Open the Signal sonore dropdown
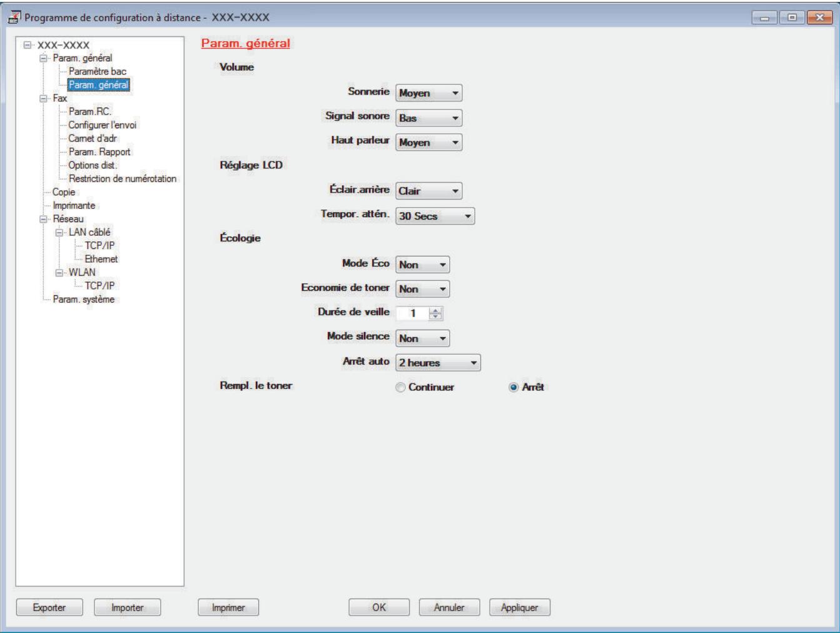 [429, 118]
